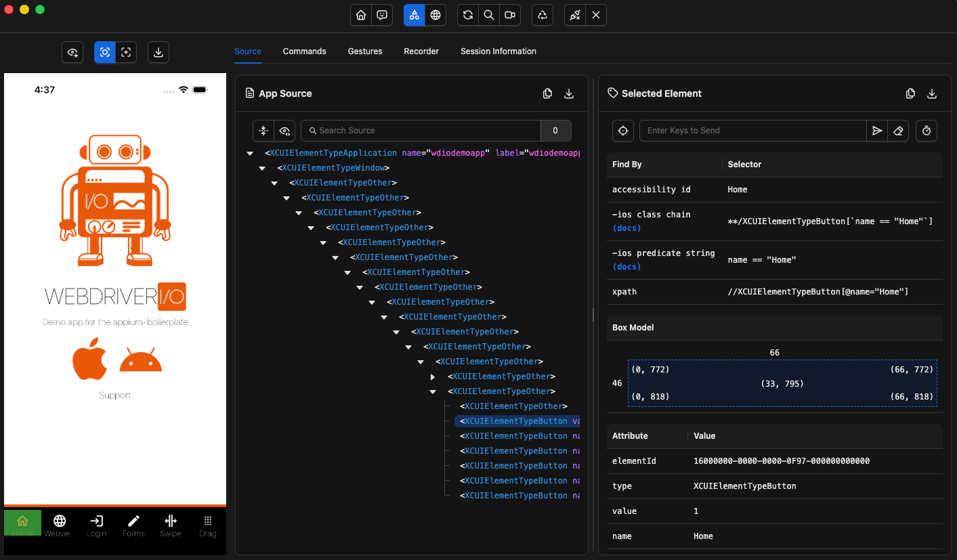957x560 pixels.
Task: Click the magnifier search icon in top toolbar
Action: pos(488,15)
